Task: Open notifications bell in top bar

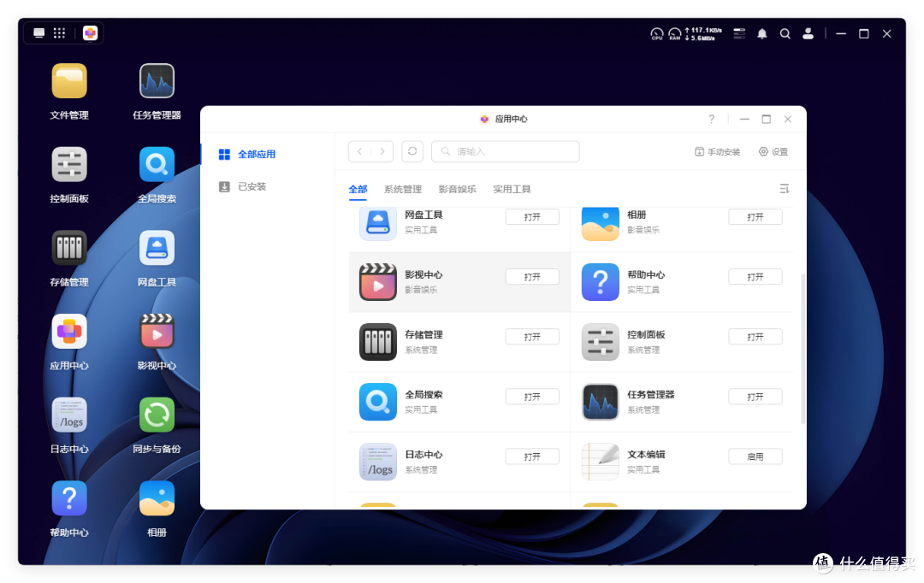Action: point(762,33)
